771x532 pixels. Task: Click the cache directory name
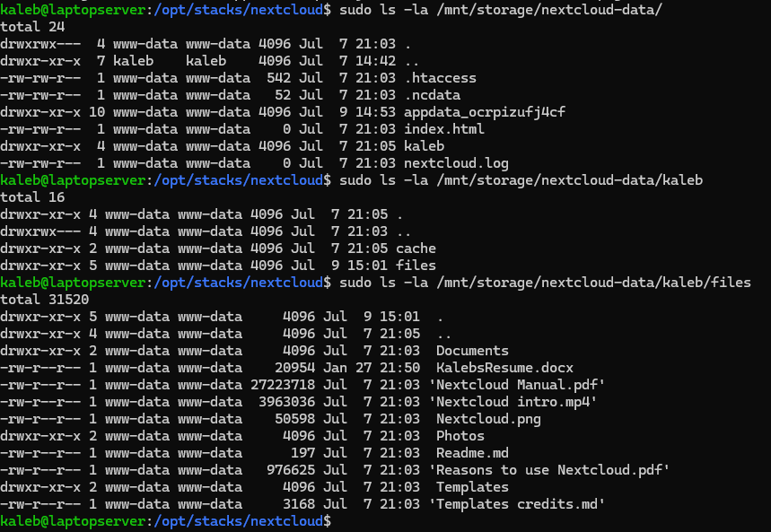[416, 249]
